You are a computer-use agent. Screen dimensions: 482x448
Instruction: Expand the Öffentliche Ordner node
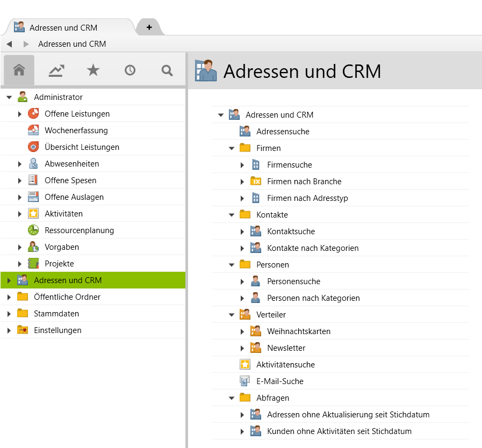click(9, 297)
